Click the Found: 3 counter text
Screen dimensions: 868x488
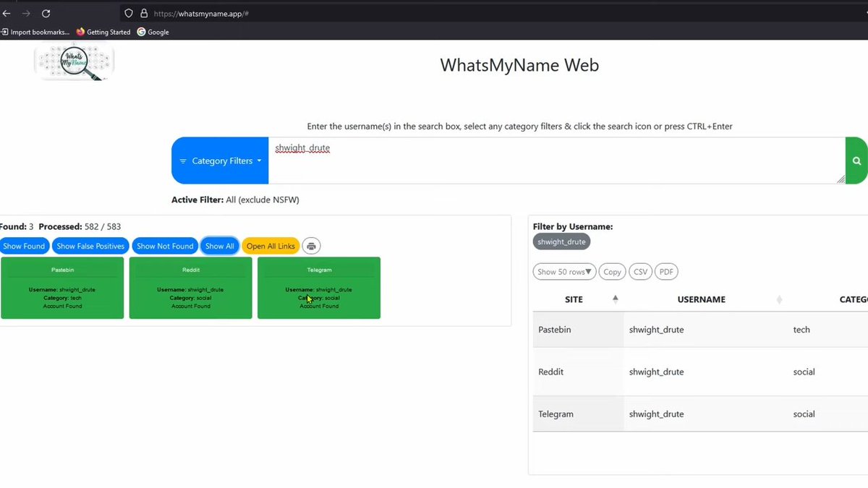point(17,226)
